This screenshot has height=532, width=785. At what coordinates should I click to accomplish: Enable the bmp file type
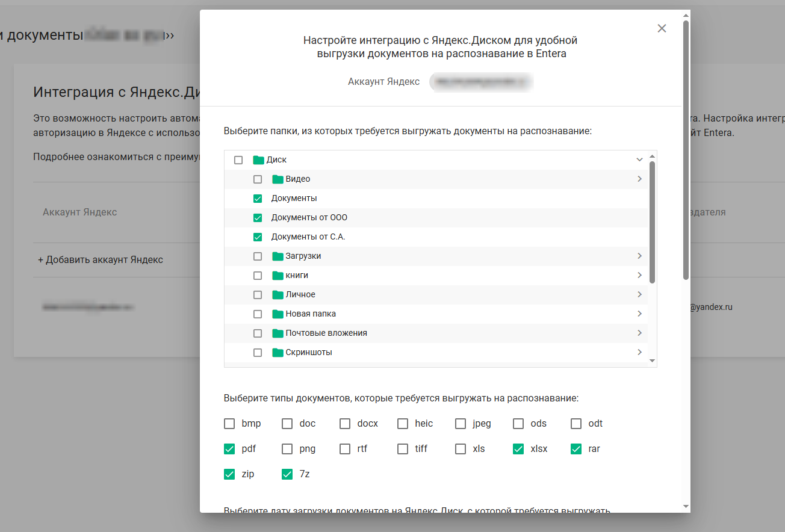229,424
